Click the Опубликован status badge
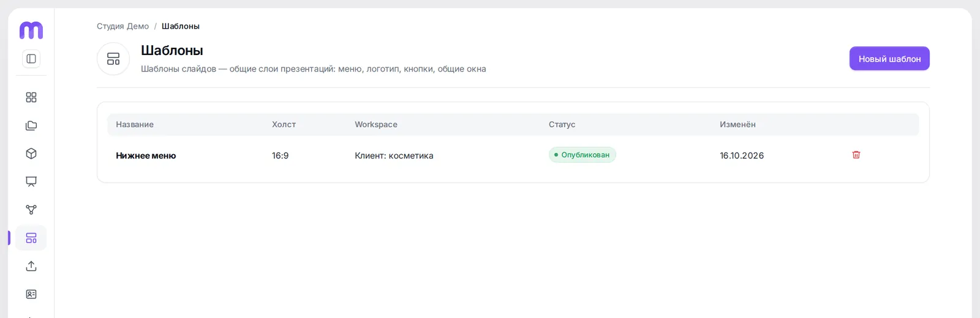The image size is (980, 318). click(x=582, y=155)
